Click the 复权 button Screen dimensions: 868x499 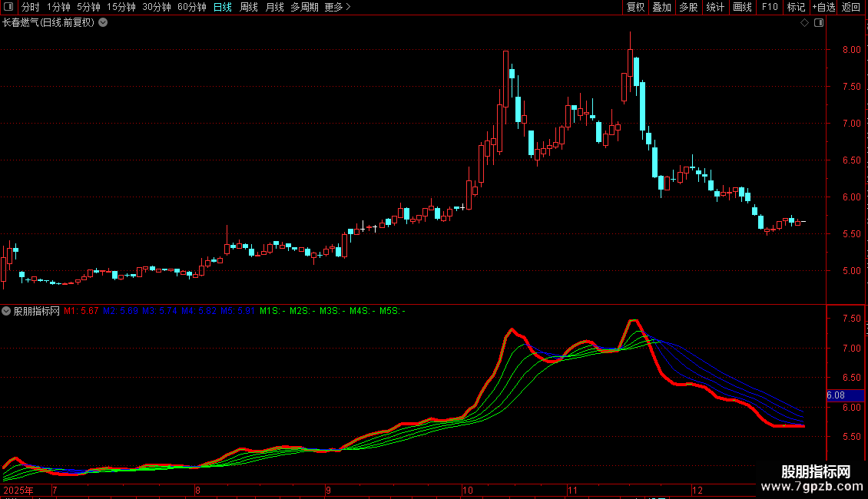(x=635, y=7)
